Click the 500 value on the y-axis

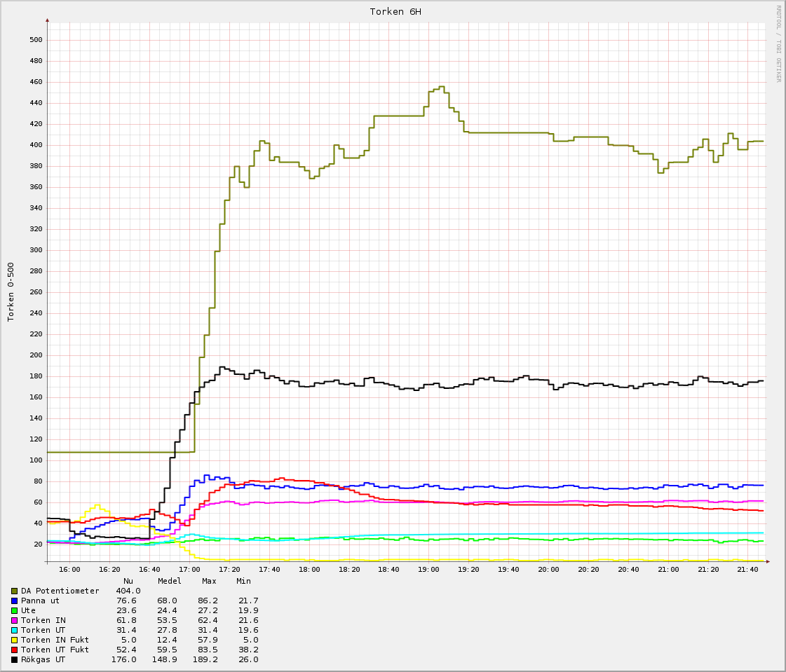point(36,40)
